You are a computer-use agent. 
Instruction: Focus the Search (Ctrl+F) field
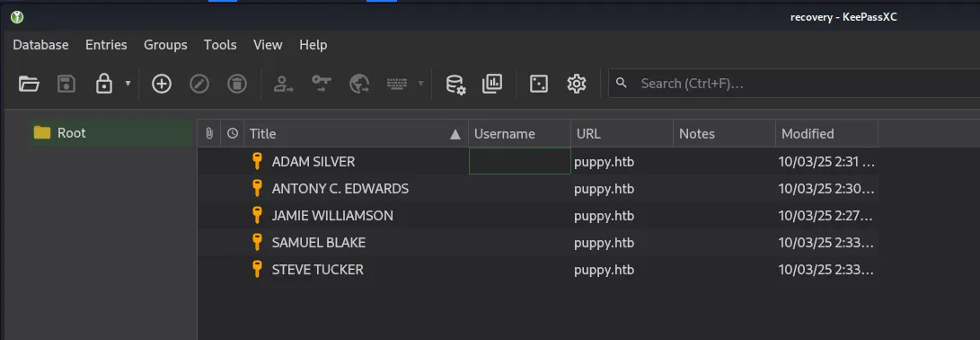click(x=794, y=84)
